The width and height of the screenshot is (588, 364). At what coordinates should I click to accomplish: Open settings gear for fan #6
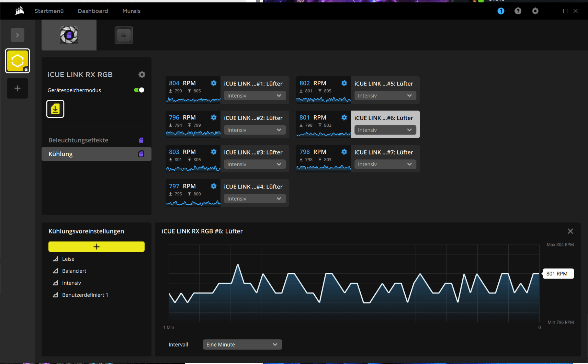click(x=344, y=117)
